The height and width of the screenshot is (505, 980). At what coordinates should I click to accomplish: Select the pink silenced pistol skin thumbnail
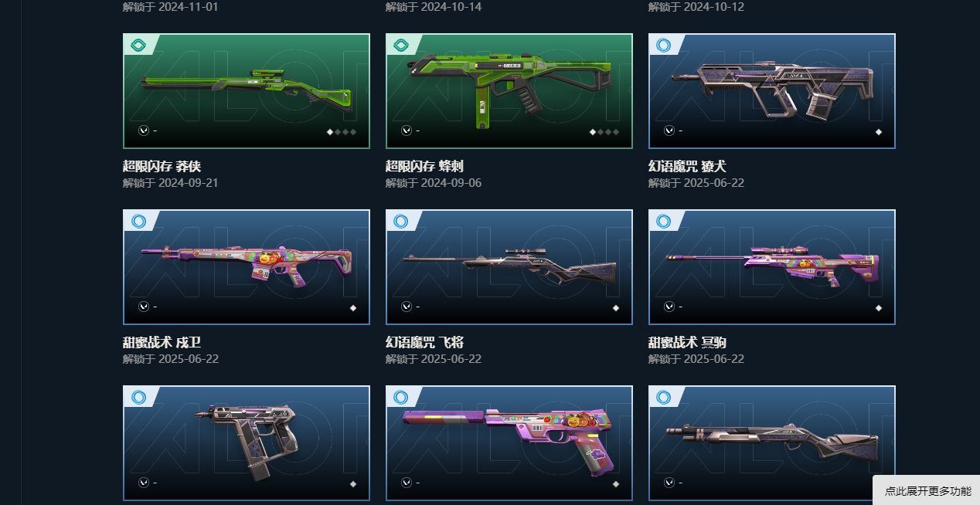point(509,443)
